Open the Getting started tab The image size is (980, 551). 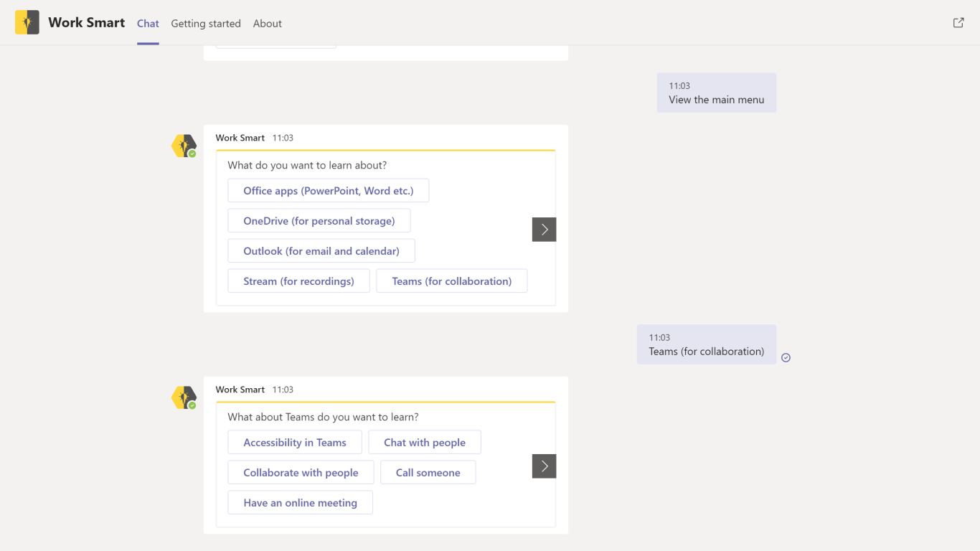tap(206, 23)
